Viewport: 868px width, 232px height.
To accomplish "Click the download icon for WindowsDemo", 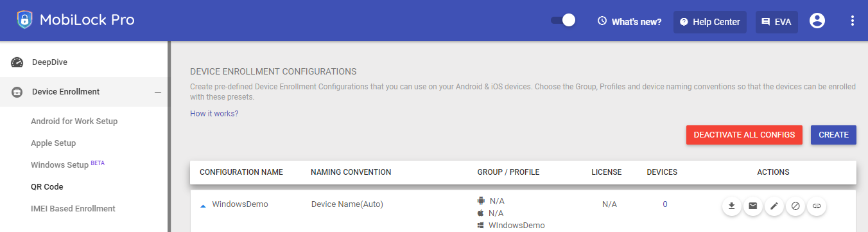I will point(731,206).
